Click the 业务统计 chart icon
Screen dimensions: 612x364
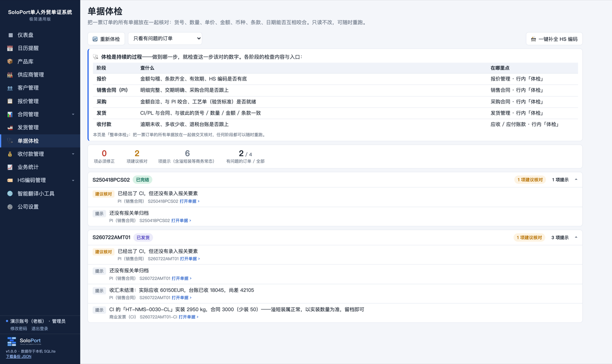tap(10, 167)
